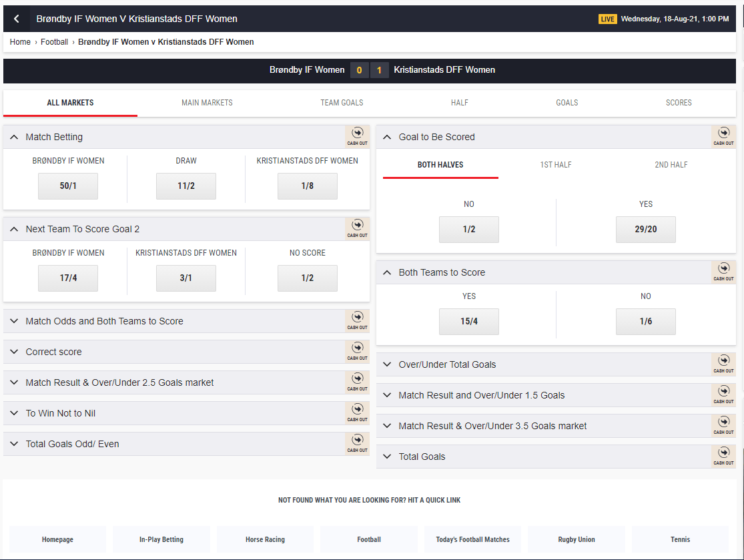
Task: Expand Over/Under Total Goals
Action: click(x=387, y=364)
